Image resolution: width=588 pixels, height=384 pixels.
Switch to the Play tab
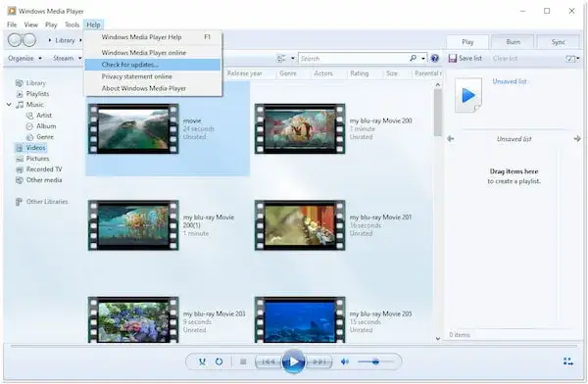(467, 42)
